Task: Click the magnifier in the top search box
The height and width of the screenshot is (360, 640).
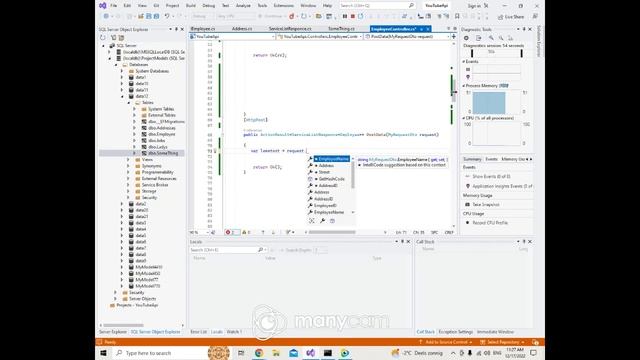Action: pyautogui.click(x=411, y=5)
